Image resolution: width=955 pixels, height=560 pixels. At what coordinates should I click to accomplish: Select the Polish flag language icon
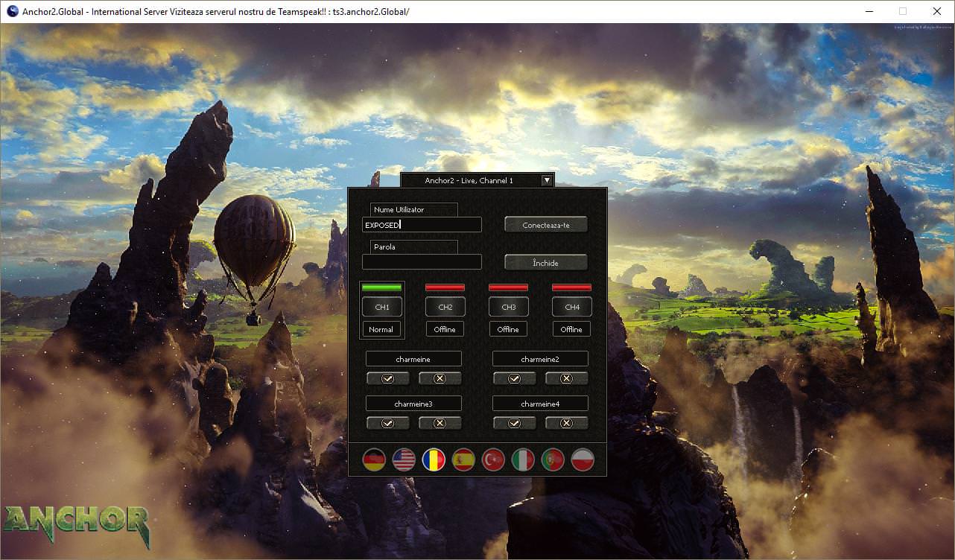click(582, 459)
